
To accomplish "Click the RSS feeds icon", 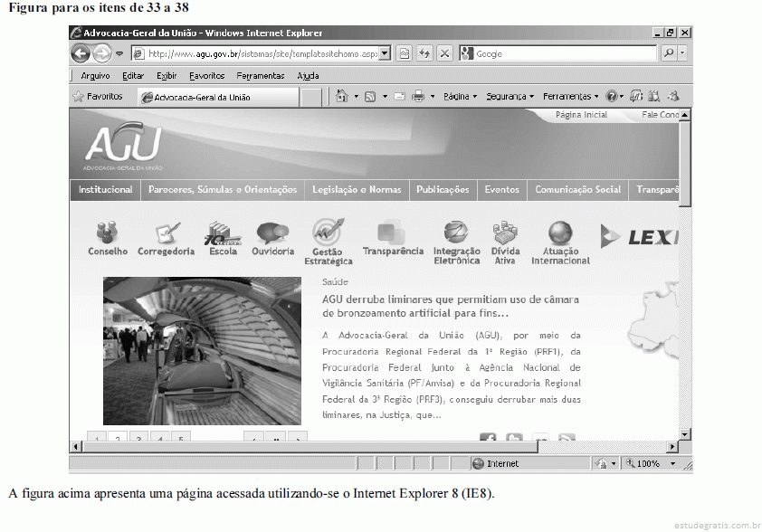I will pos(370,97).
